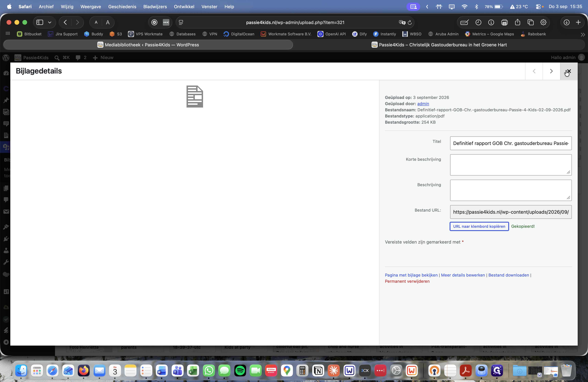Click the Bestandsgrootte 254 KB text
This screenshot has height=382, width=588.
pyautogui.click(x=410, y=122)
